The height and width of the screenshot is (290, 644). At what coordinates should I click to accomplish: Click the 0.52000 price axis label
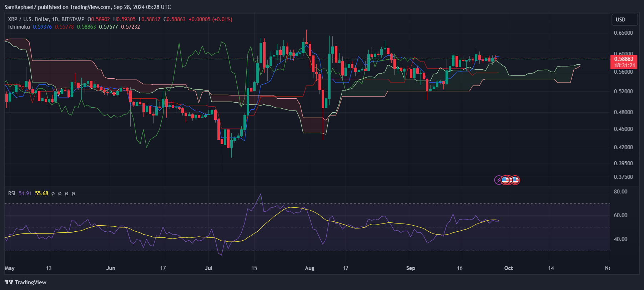coord(623,91)
